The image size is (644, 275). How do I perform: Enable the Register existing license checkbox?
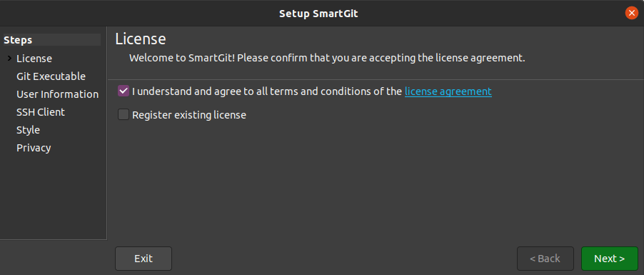point(124,115)
